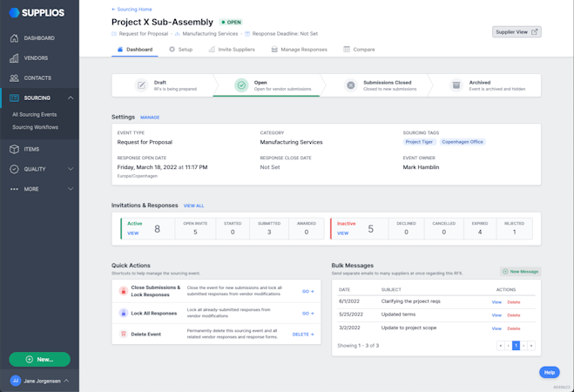Click the Lock All Responses icon
The image size is (574, 392).
coord(124,313)
